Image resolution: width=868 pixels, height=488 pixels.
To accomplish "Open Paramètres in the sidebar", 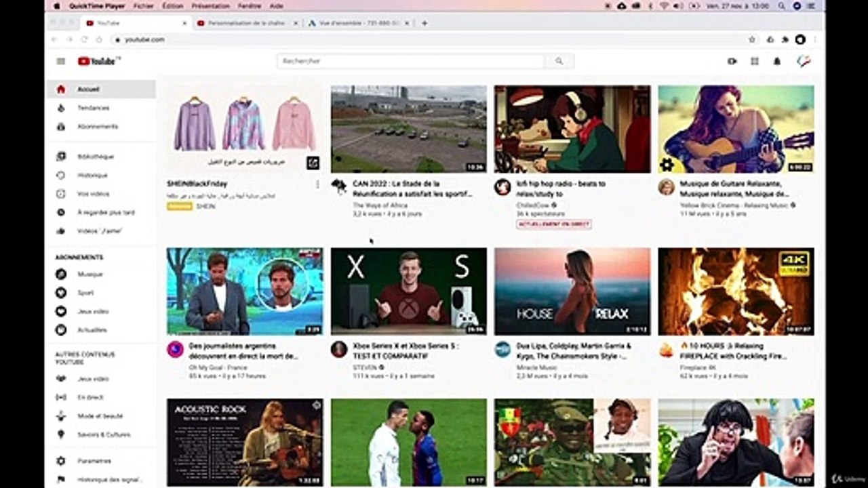I will (x=101, y=461).
